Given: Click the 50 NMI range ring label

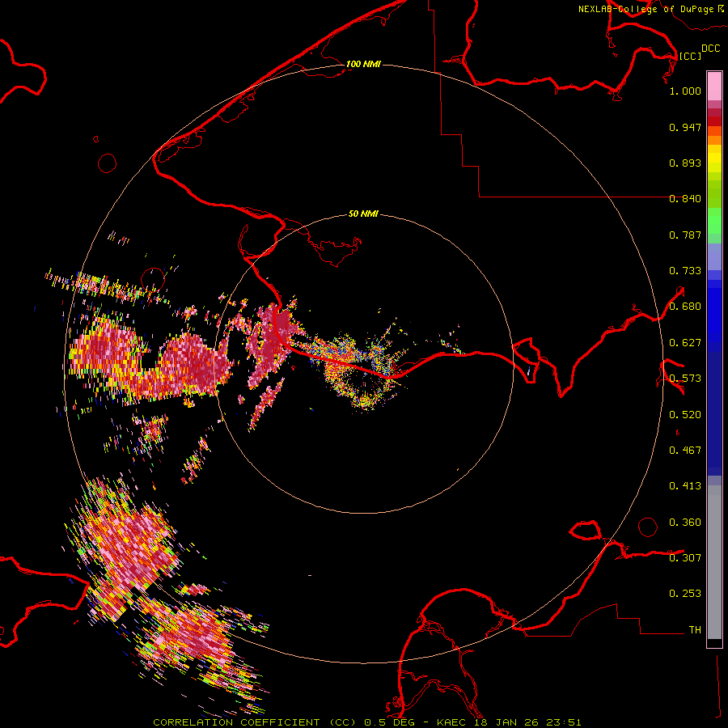Looking at the screenshot, I should (363, 214).
